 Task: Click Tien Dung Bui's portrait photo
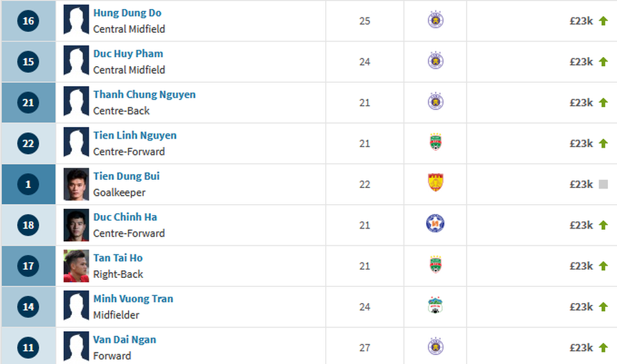coord(76,184)
